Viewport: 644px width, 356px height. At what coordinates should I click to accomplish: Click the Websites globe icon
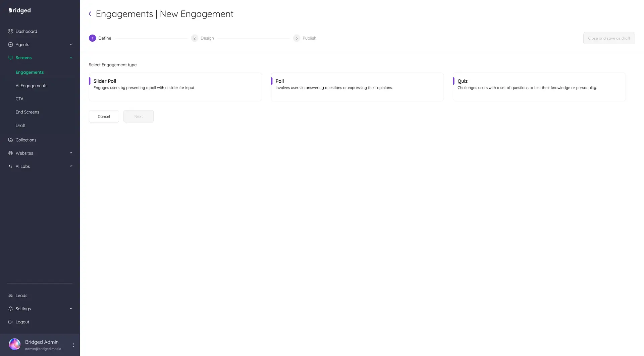[10, 153]
